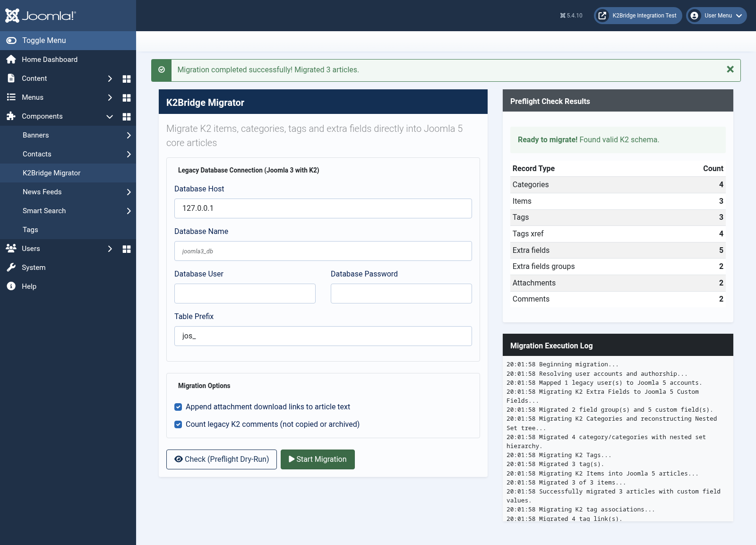Open K2Bridge Integration Test site link
The width and height of the screenshot is (756, 545).
coord(638,16)
